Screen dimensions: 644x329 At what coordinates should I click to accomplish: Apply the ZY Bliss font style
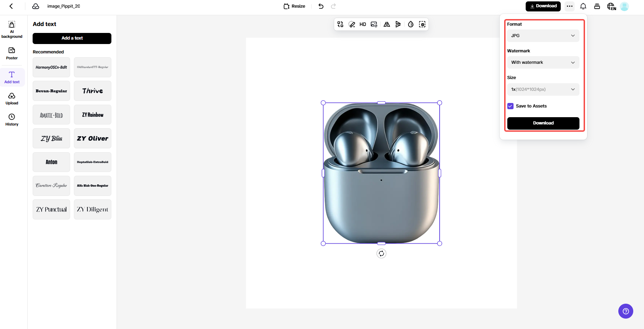pyautogui.click(x=51, y=138)
